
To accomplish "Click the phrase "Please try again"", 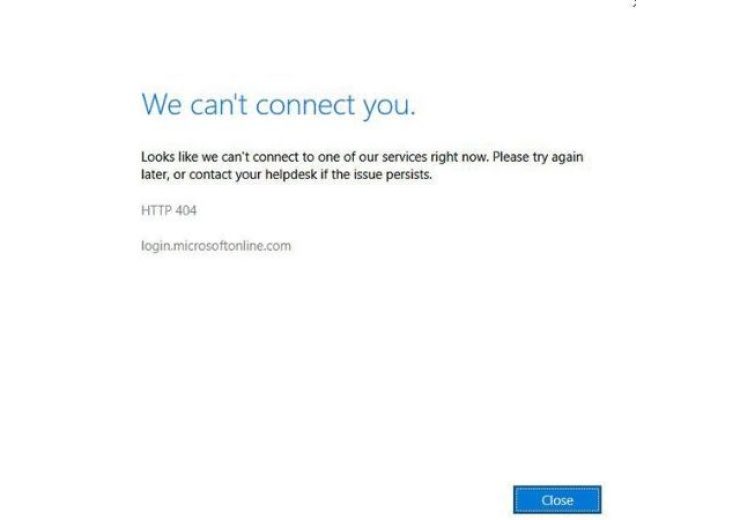I will (x=538, y=157).
